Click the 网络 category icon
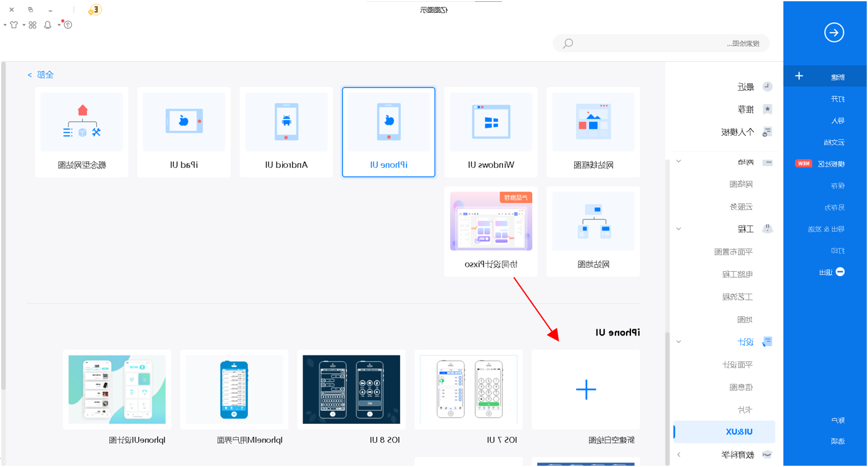Screen dimensions: 868x467 click(768, 162)
